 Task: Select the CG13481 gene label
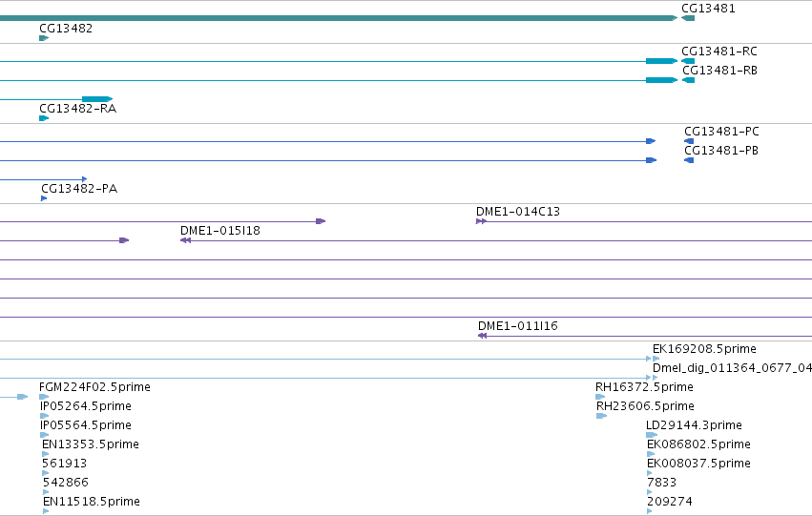(x=708, y=9)
